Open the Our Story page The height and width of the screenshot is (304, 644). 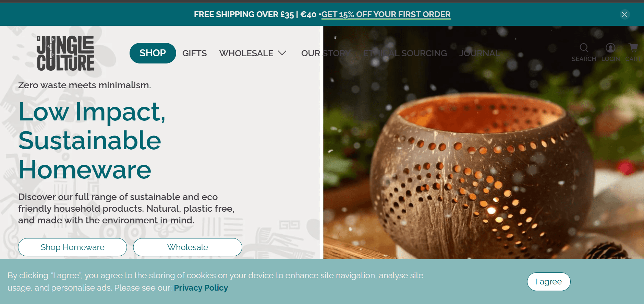tap(326, 53)
